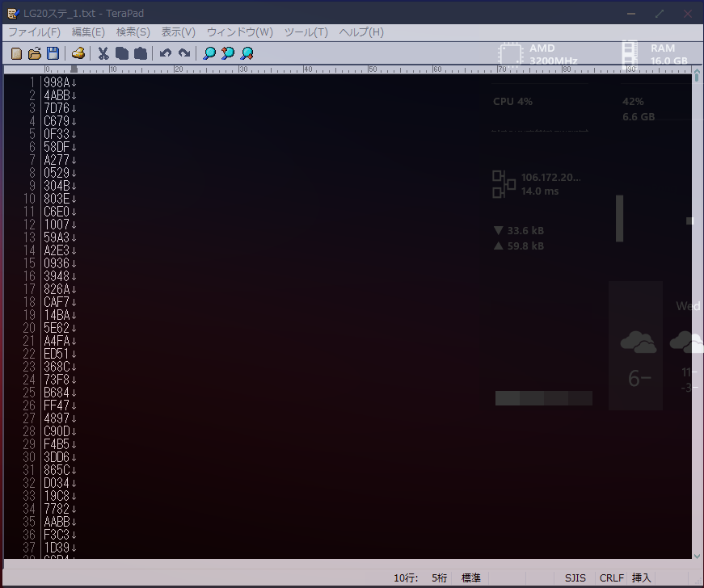Click the Print toolbar icon

coord(78,53)
